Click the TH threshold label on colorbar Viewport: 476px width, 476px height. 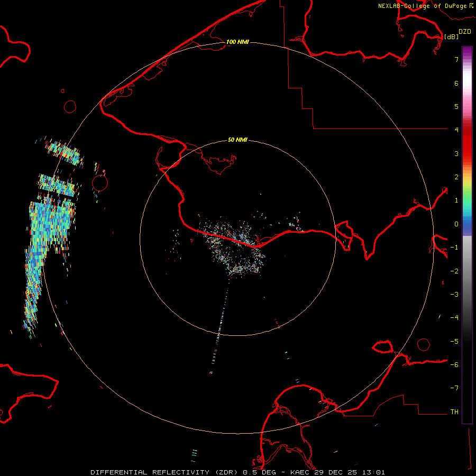point(454,412)
